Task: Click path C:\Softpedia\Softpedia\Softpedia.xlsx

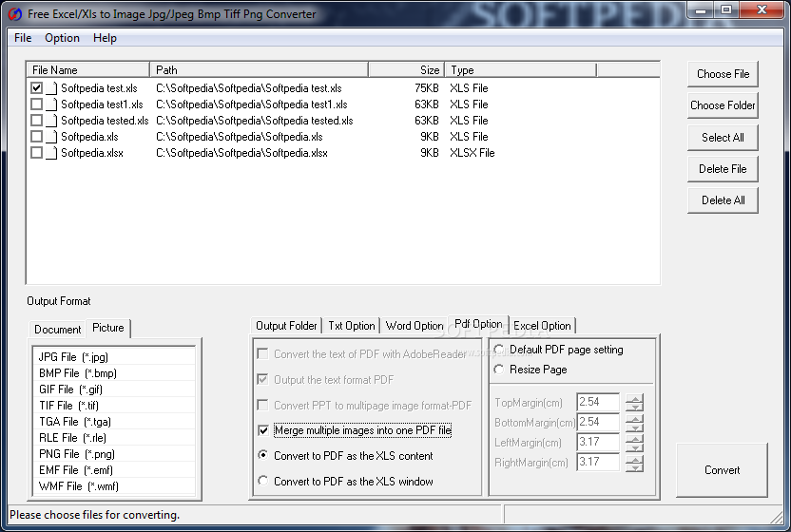Action: pos(241,153)
